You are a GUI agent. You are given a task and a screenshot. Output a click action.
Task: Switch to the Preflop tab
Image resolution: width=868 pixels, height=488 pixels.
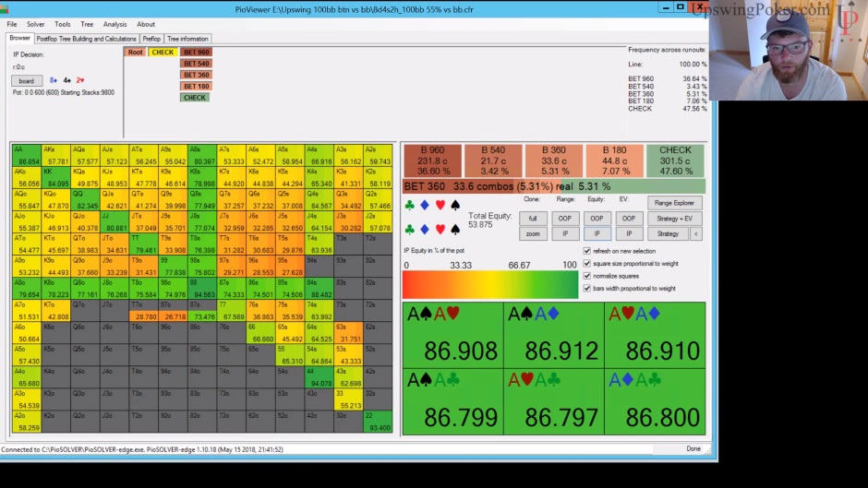coord(151,39)
